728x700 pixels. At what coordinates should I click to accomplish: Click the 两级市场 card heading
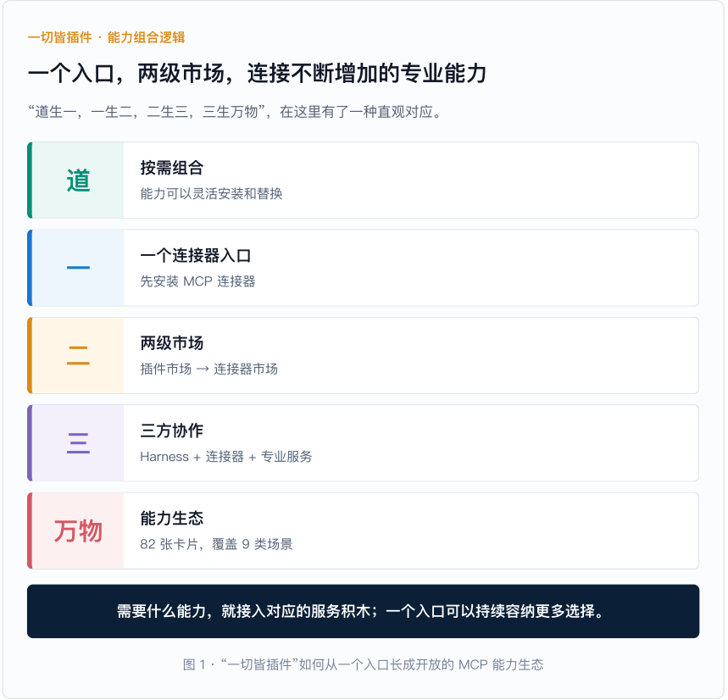[172, 343]
